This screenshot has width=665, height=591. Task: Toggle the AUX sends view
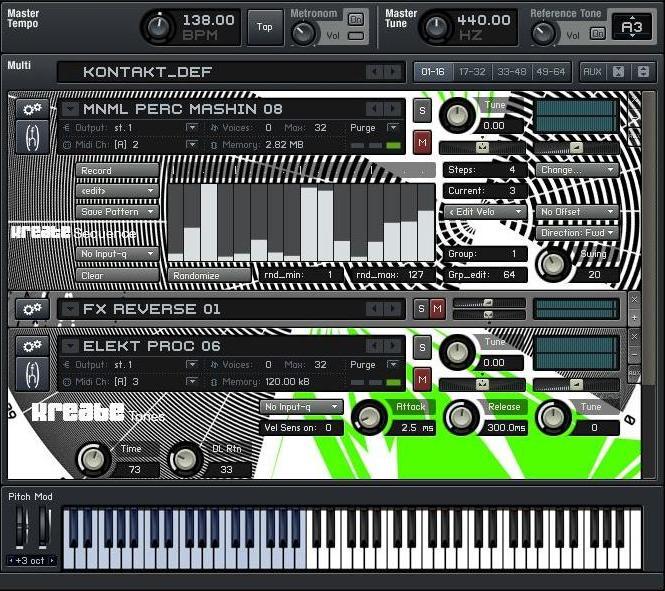pyautogui.click(x=593, y=72)
